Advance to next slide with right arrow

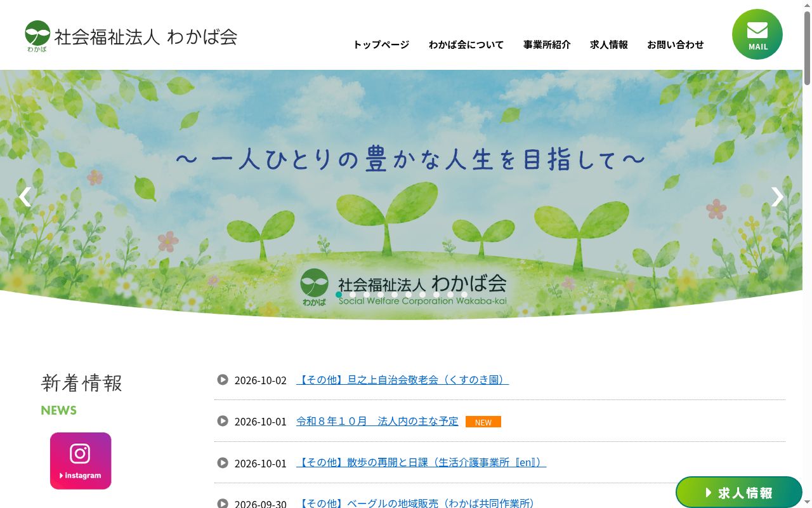pos(777,197)
